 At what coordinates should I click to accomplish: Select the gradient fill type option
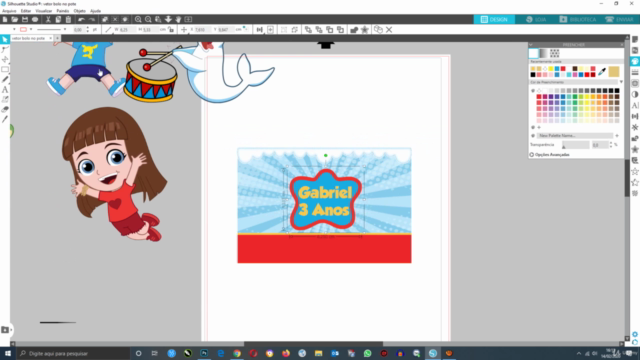click(x=544, y=53)
